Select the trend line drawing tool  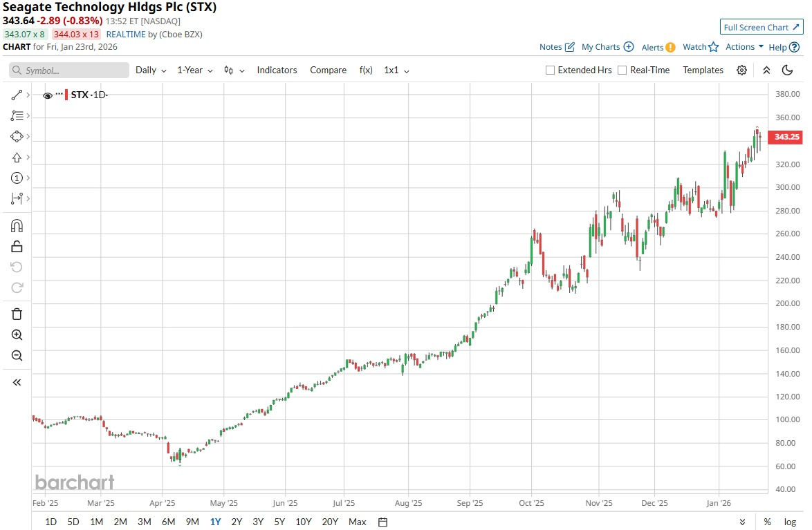pos(17,95)
